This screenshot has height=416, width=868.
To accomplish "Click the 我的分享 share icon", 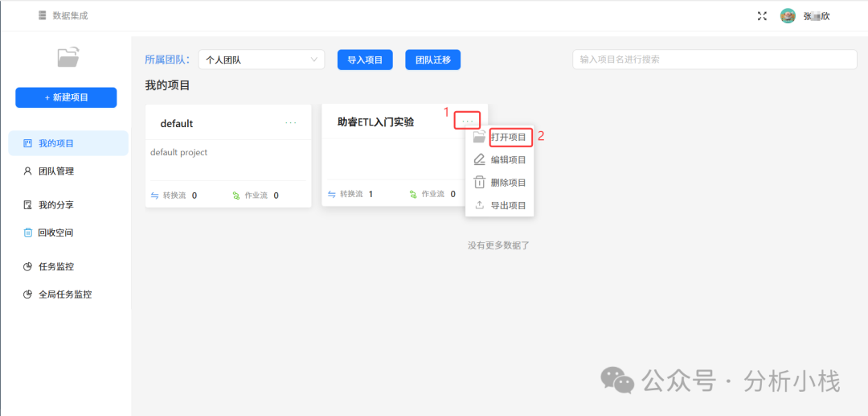I will [27, 205].
